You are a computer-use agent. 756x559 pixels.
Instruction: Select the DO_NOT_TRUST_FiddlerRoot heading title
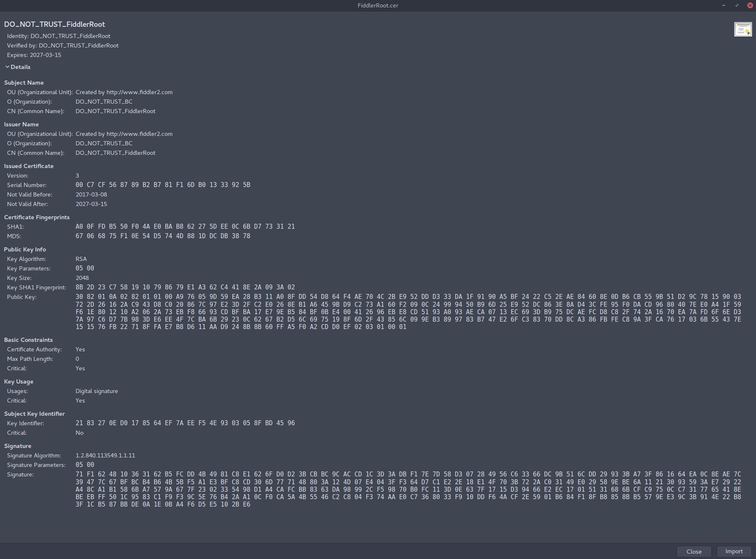55,24
